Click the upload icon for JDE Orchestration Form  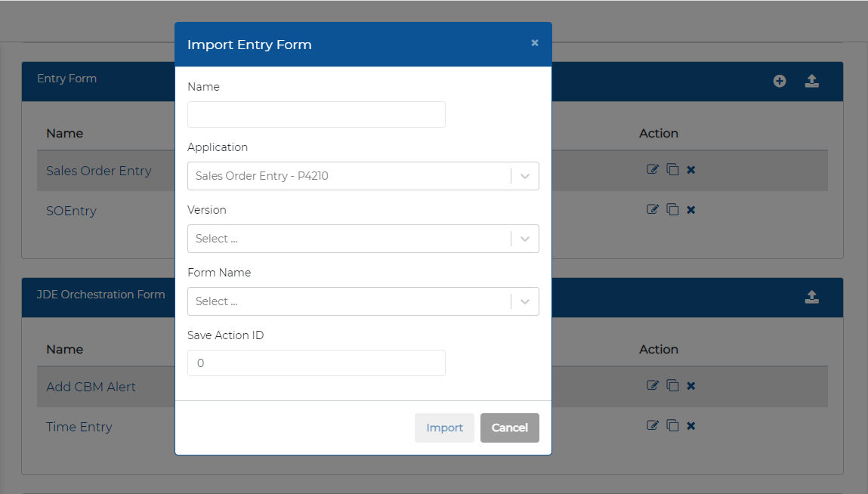point(812,297)
